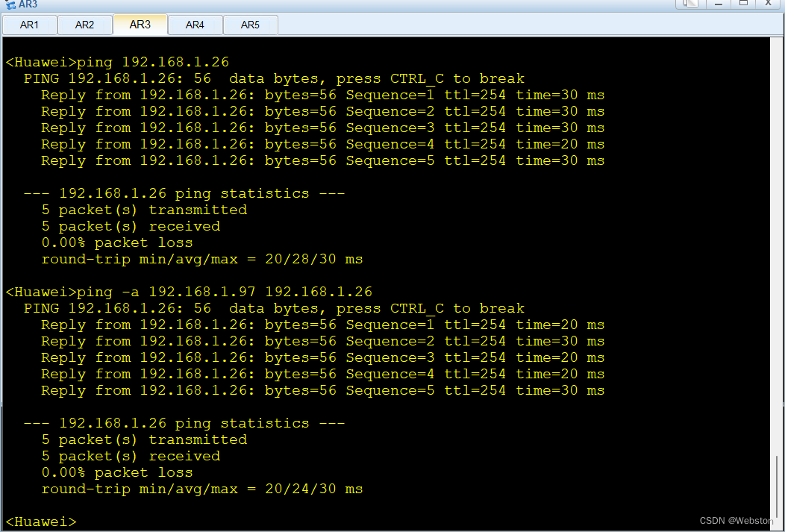Screen dimensions: 785x532
Task: Open the AR5 tab
Action: [250, 25]
